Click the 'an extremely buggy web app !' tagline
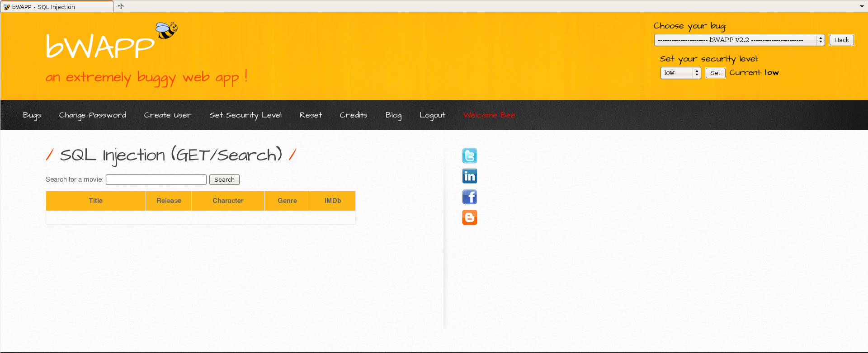 [x=146, y=77]
